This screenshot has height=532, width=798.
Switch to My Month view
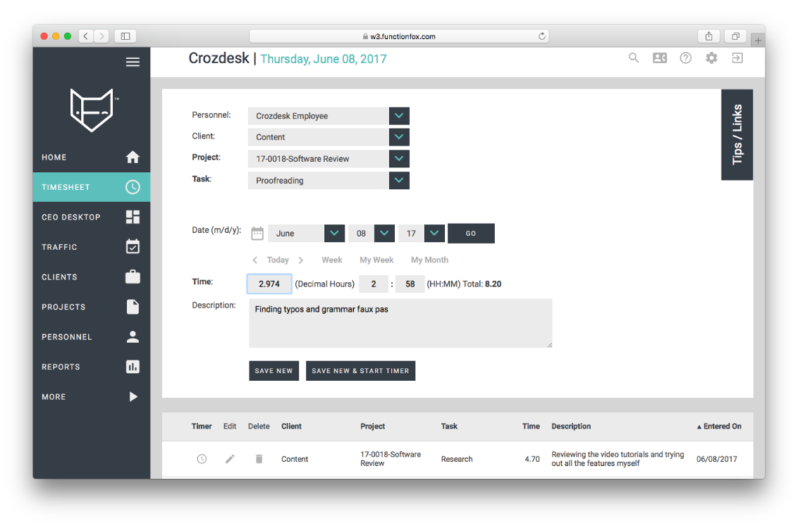click(430, 260)
